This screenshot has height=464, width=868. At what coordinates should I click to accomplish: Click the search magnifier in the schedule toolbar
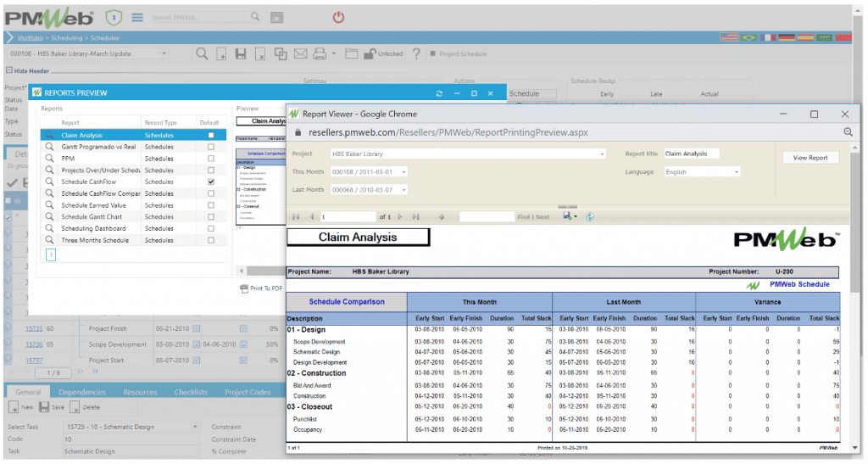click(x=202, y=53)
